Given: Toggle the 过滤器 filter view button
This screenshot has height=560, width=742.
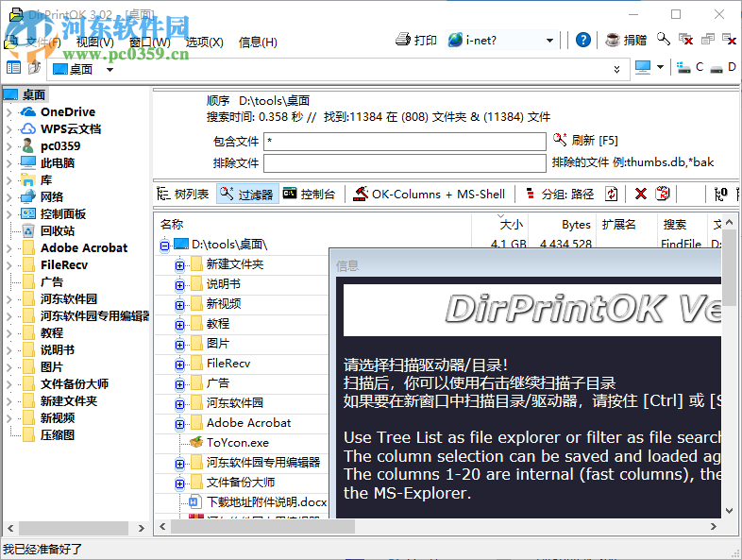Looking at the screenshot, I should (247, 195).
